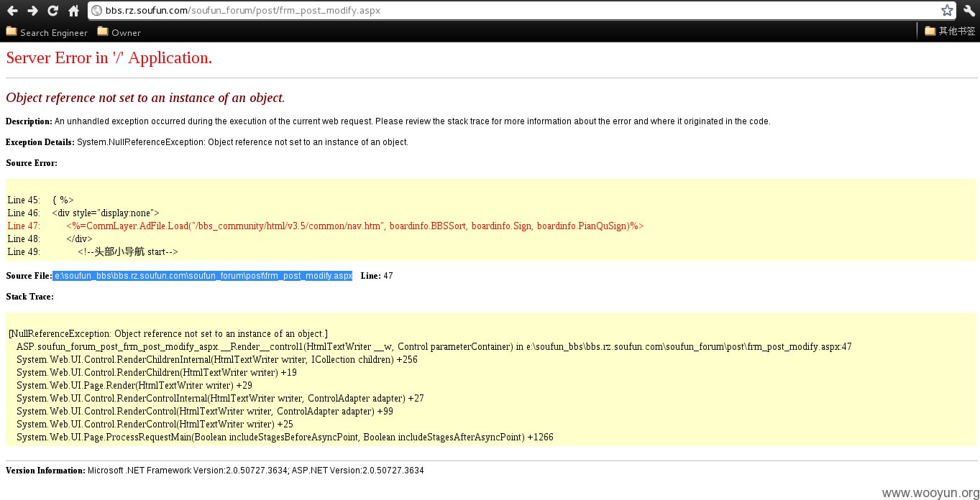Screen dimensions: 980x500
Task: Click the RenderChildrenInternal +256 trace line
Action: point(216,360)
